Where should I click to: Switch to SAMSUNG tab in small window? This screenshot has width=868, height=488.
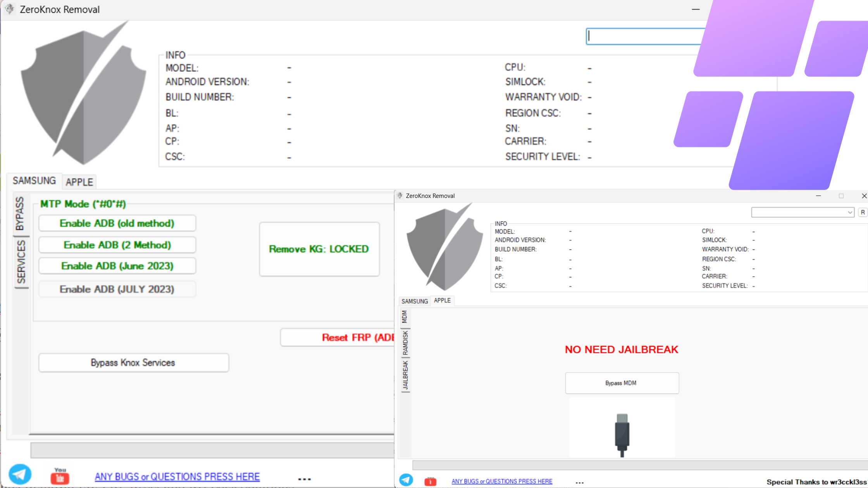415,301
